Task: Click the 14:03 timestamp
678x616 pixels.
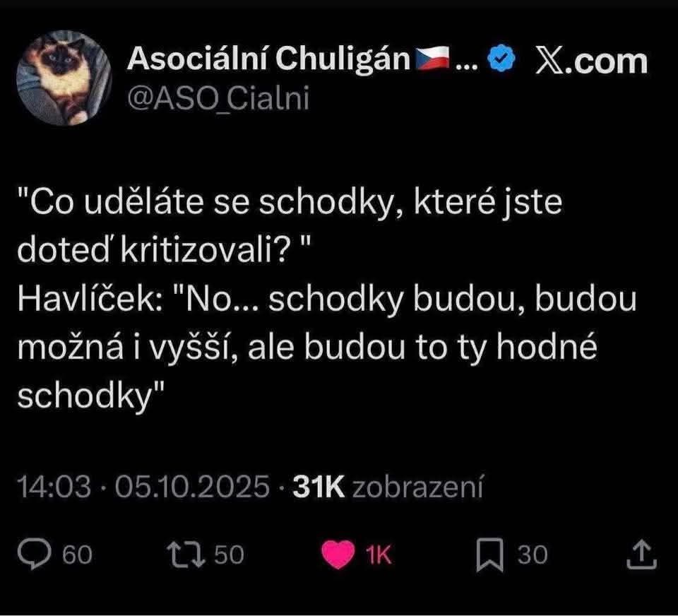Action: [x=54, y=487]
